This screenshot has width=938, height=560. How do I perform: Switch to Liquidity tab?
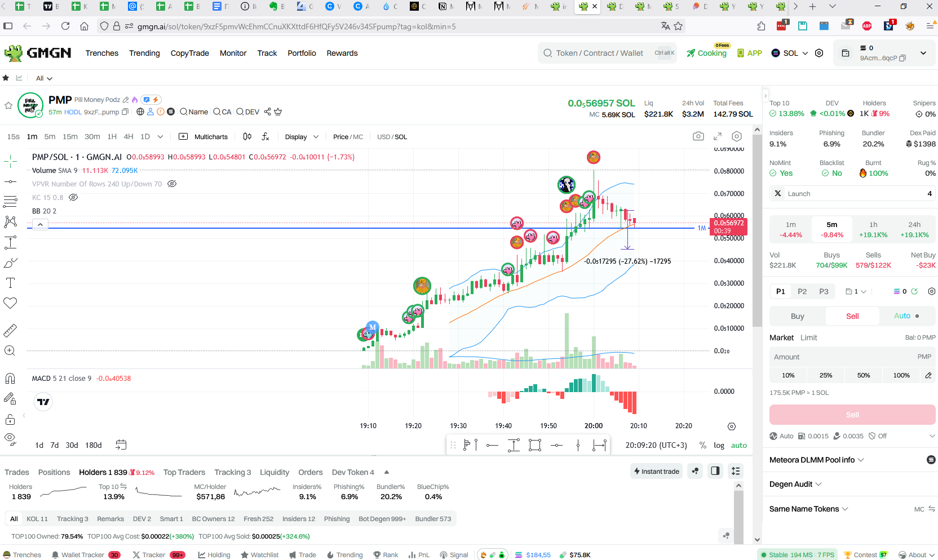click(x=275, y=472)
